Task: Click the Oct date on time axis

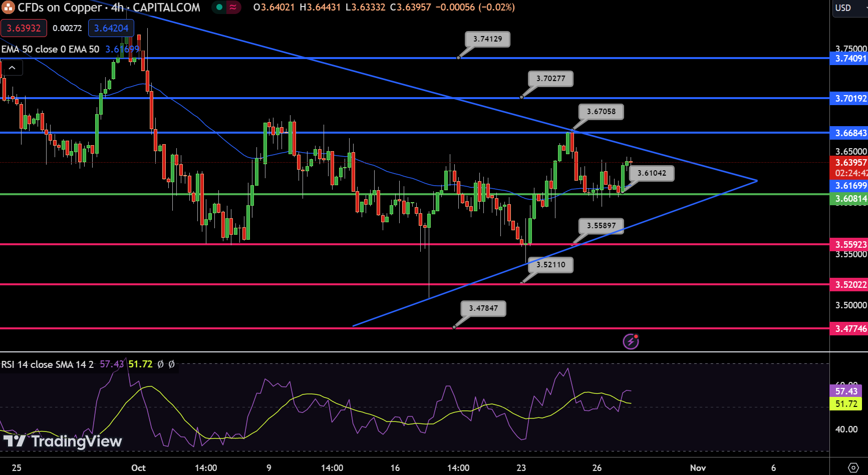Action: click(x=138, y=468)
